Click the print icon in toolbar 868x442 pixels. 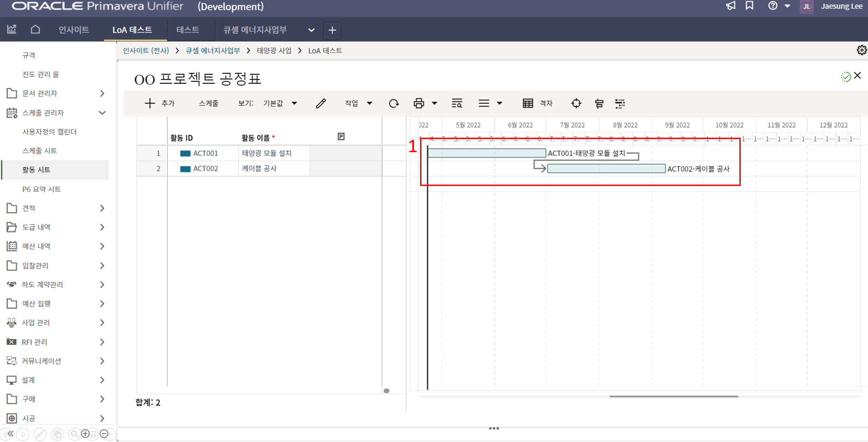click(419, 103)
